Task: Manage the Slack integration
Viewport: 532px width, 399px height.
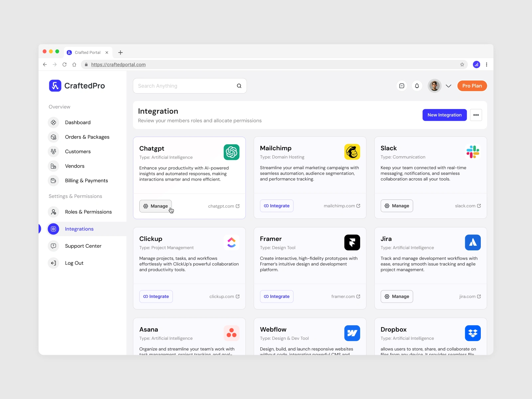Action: tap(397, 206)
